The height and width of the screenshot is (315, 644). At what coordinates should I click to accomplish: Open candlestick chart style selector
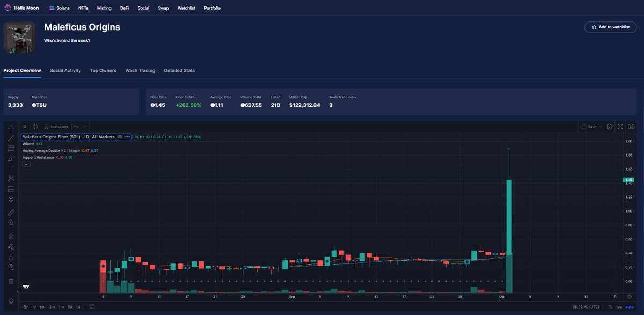[36, 127]
